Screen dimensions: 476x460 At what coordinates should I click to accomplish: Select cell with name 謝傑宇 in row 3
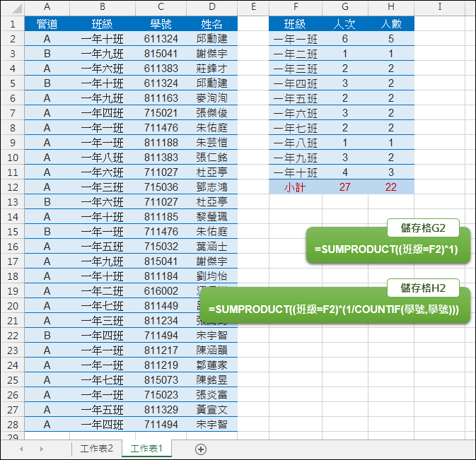212,54
